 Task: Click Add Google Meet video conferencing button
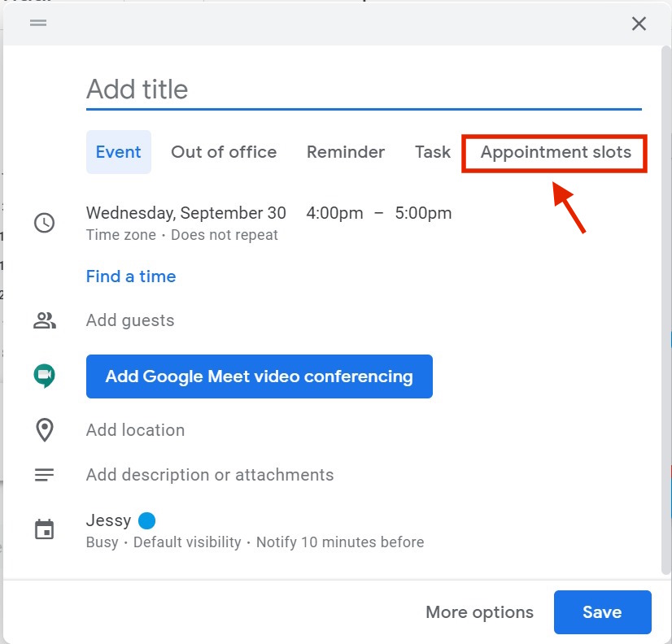pyautogui.click(x=260, y=376)
